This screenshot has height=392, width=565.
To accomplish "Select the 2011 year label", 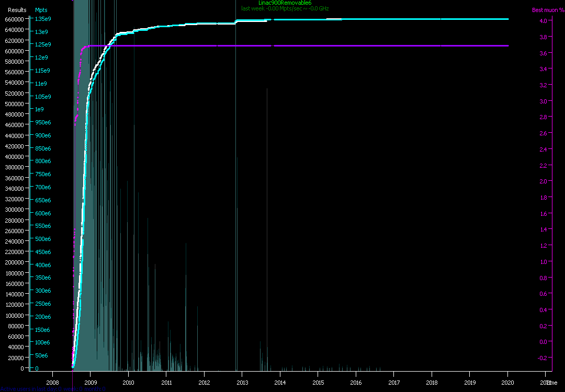I will coord(166,383).
